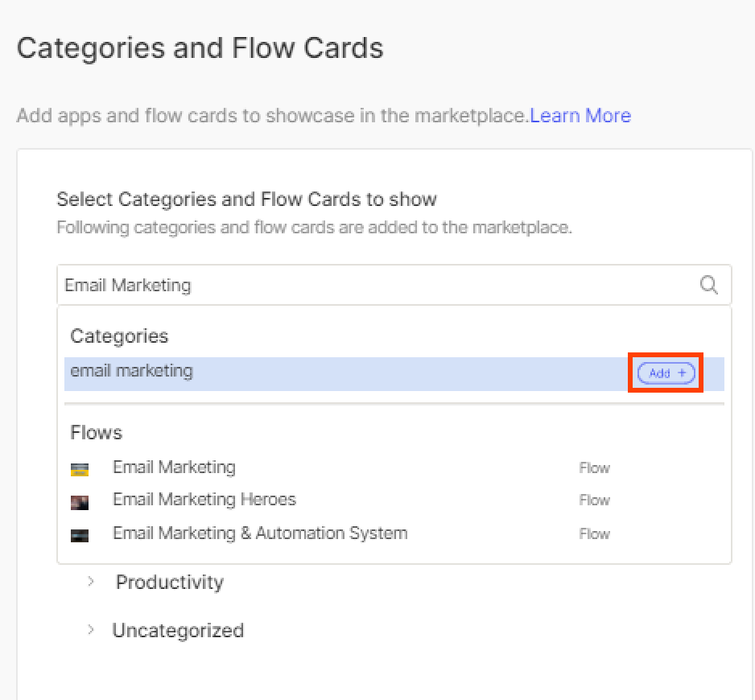Screen dimensions: 755x700
Task: Expand the Productivity category chevron
Action: click(x=90, y=582)
